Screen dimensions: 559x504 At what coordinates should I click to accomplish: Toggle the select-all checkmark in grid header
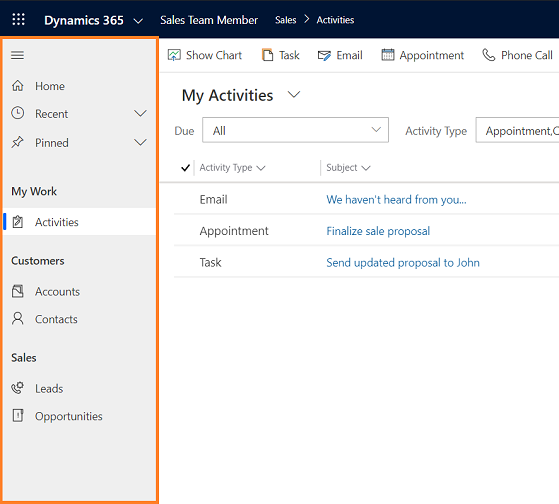[185, 168]
